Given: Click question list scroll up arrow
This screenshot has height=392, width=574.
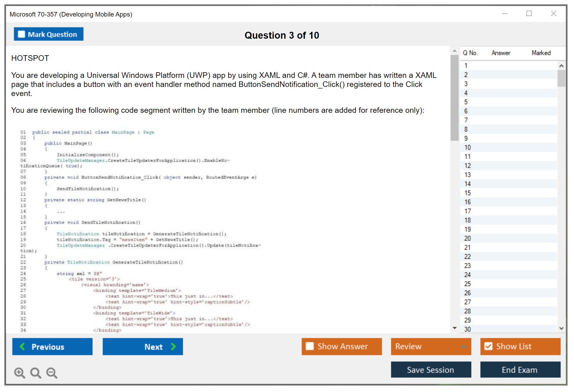Looking at the screenshot, I should coord(561,66).
